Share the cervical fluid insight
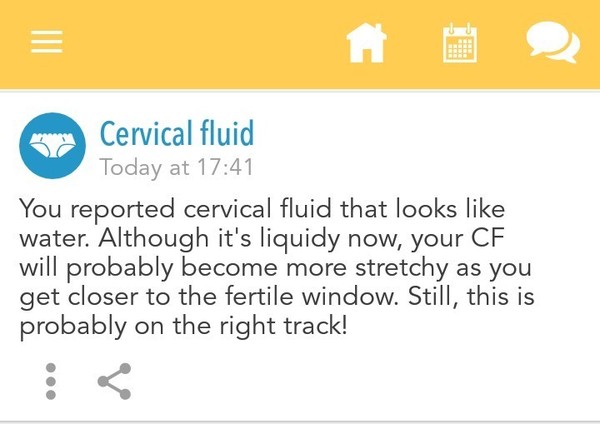 pyautogui.click(x=114, y=381)
